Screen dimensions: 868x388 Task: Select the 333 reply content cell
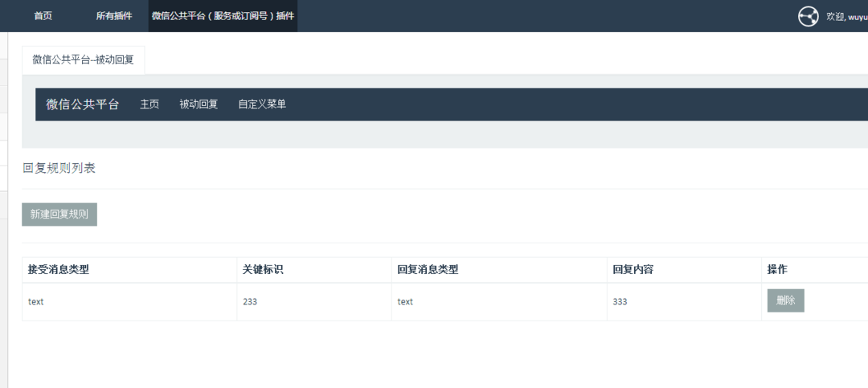click(x=684, y=302)
